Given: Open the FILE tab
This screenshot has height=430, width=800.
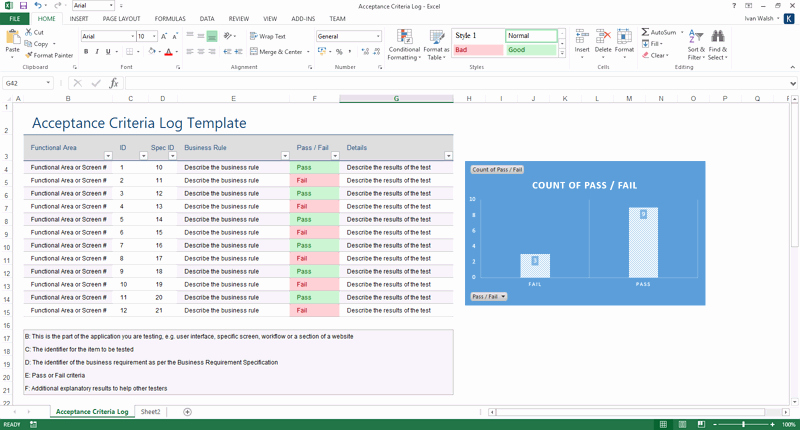Looking at the screenshot, I should (x=15, y=18).
